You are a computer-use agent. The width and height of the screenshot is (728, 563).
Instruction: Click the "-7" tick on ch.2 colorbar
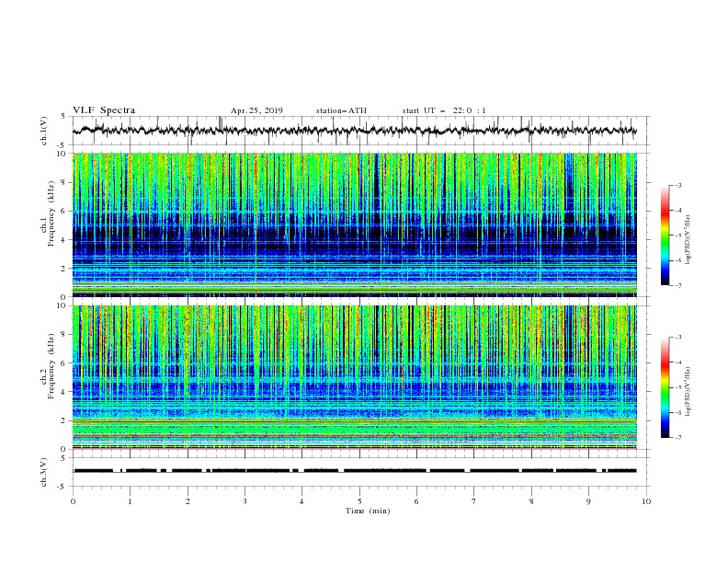[x=678, y=438]
